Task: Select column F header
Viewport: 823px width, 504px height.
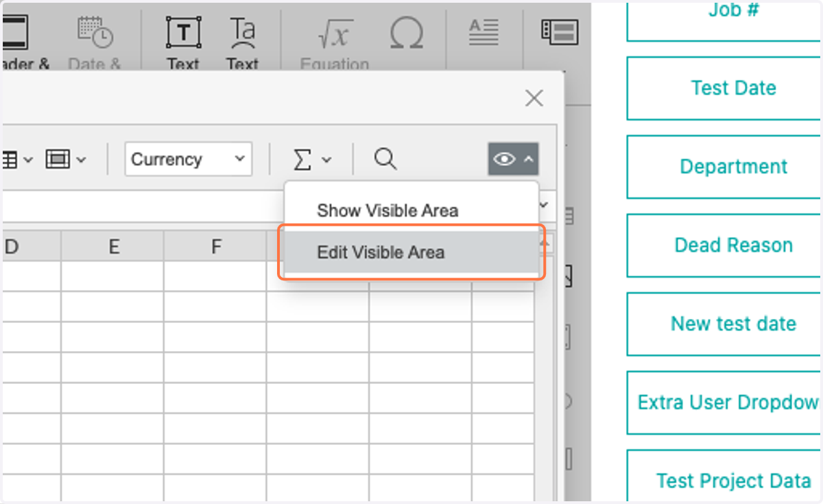Action: pyautogui.click(x=215, y=246)
